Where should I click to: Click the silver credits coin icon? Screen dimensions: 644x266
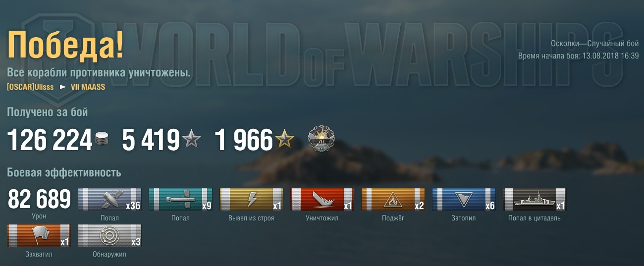101,140
